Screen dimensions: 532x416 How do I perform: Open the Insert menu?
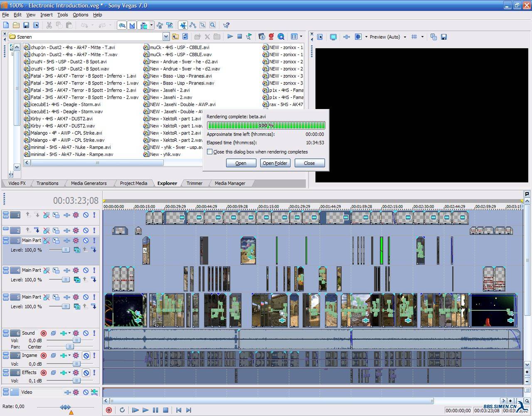pyautogui.click(x=46, y=15)
